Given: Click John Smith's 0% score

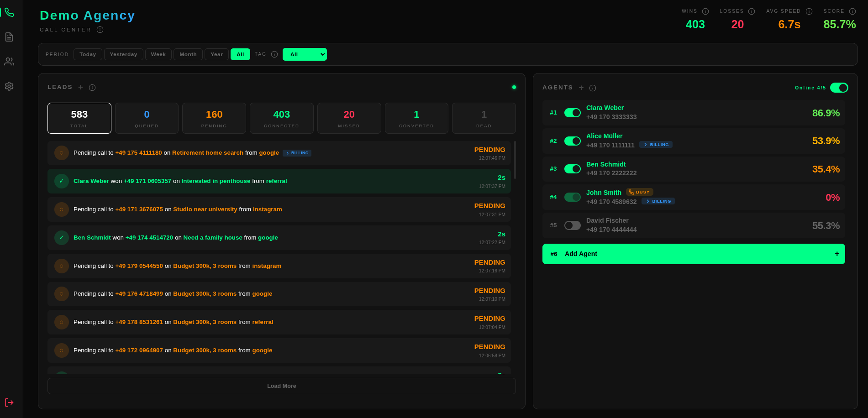Looking at the screenshot, I should pyautogui.click(x=832, y=198).
